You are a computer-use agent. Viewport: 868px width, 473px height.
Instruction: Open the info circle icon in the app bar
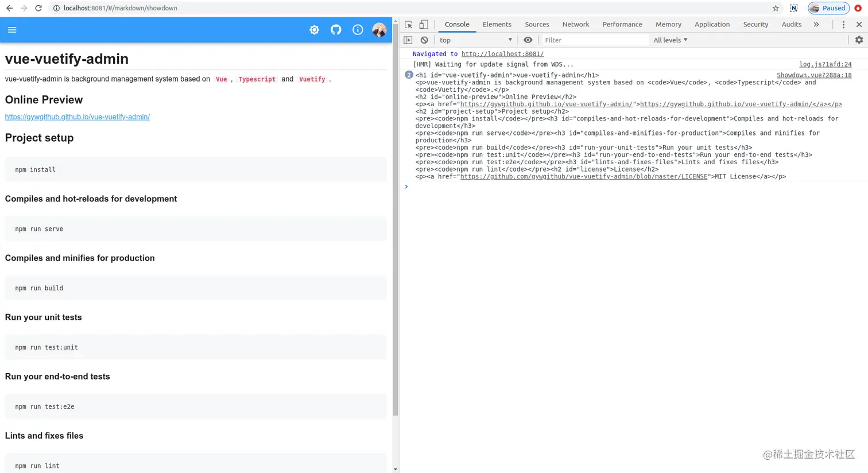point(358,30)
